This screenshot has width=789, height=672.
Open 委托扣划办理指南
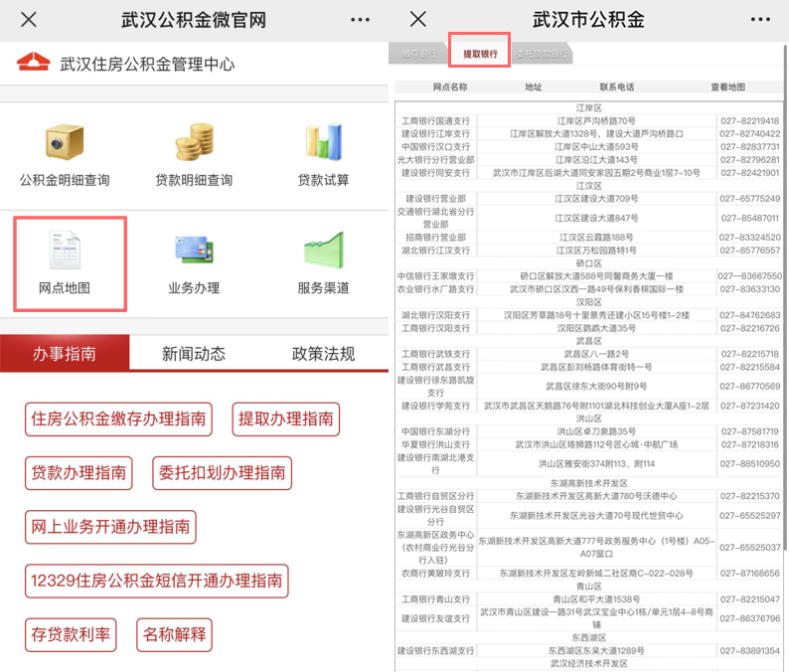pos(222,472)
